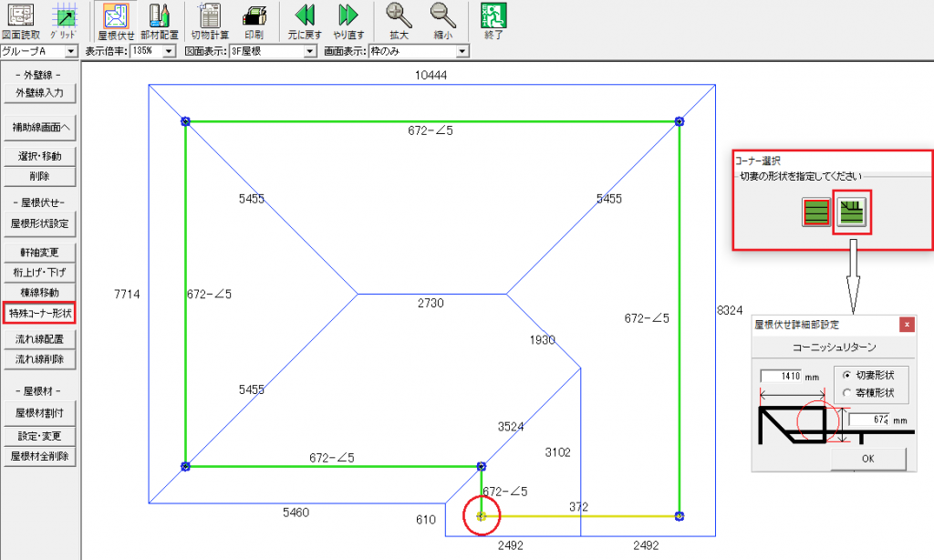Click the 1930 dimension label
This screenshot has height=560, width=934.
coord(542,340)
